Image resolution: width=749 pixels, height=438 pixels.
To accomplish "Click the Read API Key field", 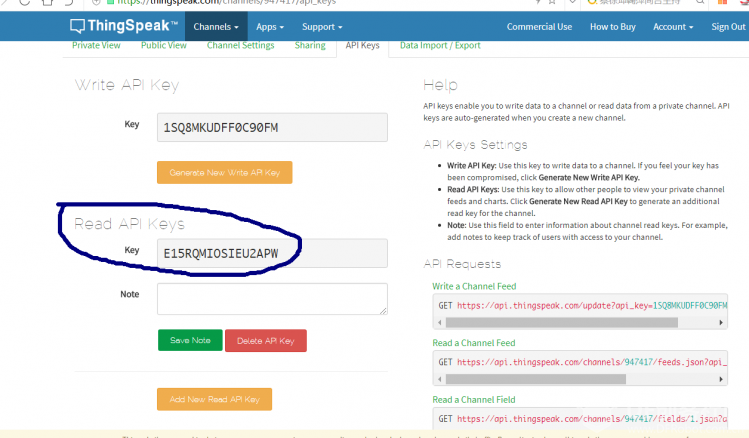I will point(272,253).
